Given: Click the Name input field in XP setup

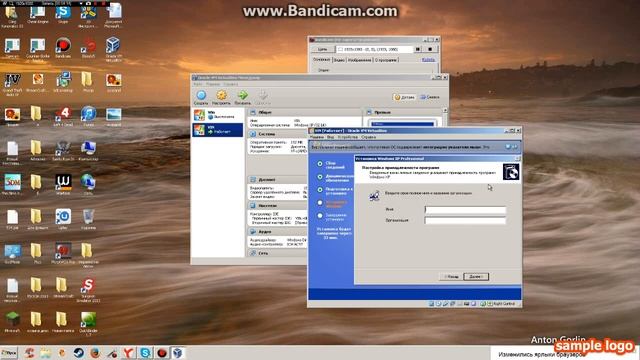Looking at the screenshot, I should (465, 210).
